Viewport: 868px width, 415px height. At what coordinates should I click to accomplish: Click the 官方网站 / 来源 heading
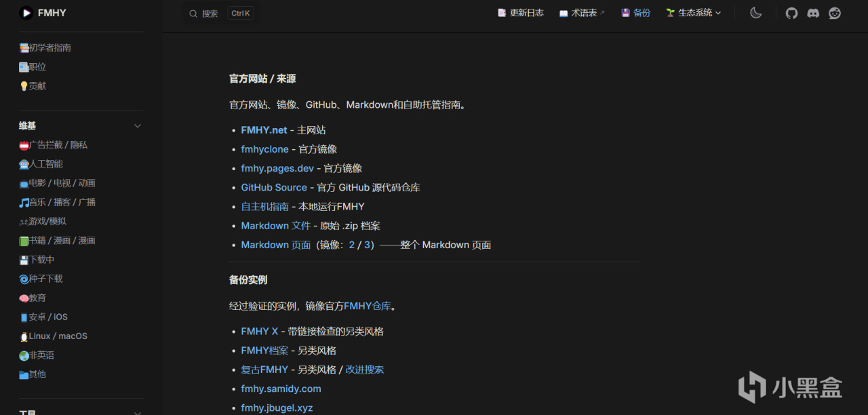[x=262, y=79]
